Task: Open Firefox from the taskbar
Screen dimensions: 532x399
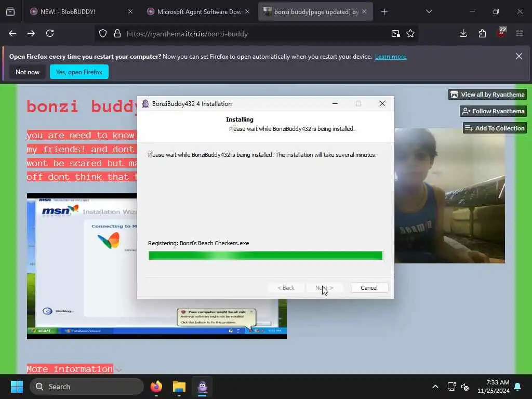Action: pyautogui.click(x=156, y=387)
